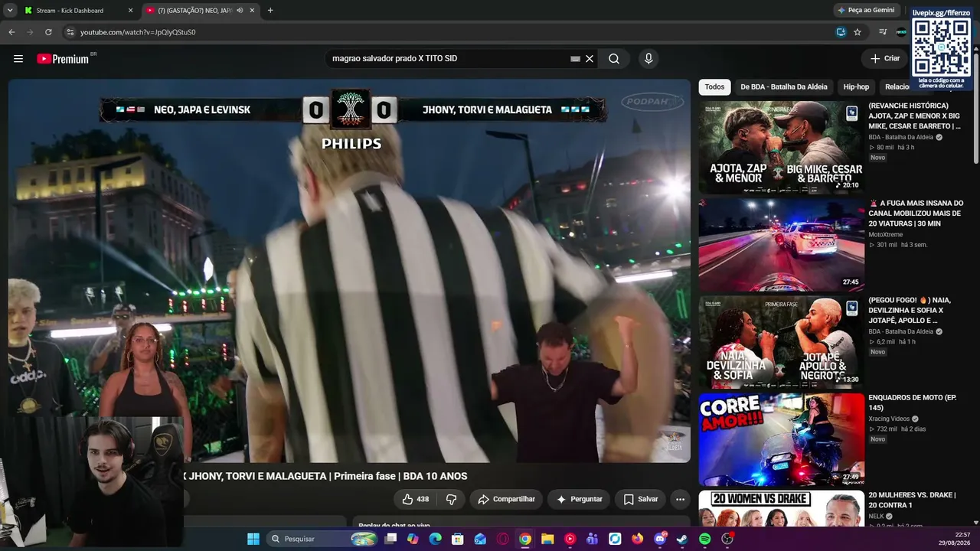Image resolution: width=980 pixels, height=551 pixels.
Task: Like the video with thumbs up
Action: 416,499
